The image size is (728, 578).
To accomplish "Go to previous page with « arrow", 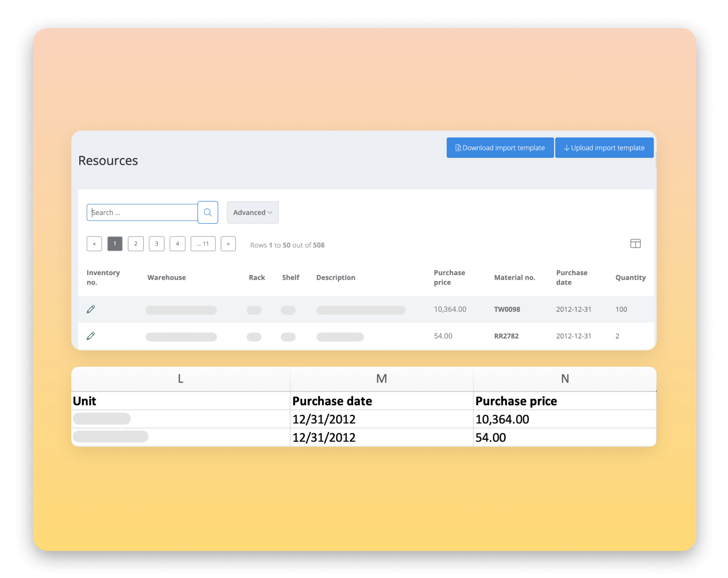I will click(x=94, y=244).
